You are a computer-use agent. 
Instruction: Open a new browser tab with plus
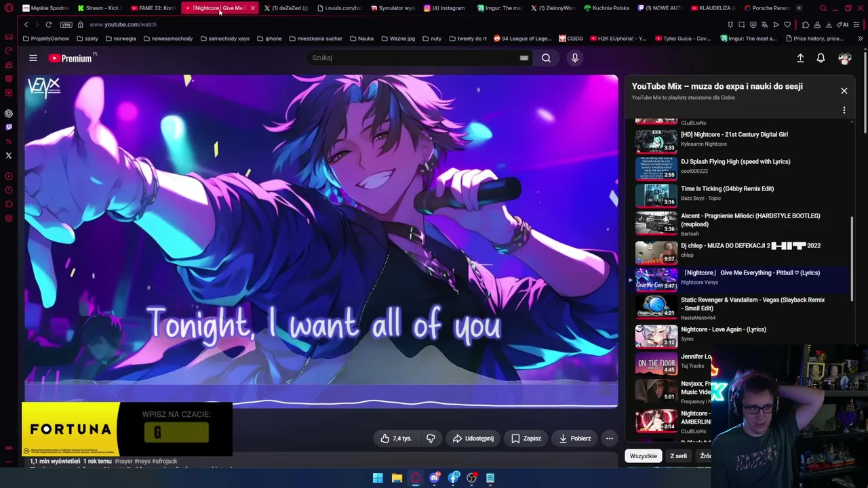point(799,8)
